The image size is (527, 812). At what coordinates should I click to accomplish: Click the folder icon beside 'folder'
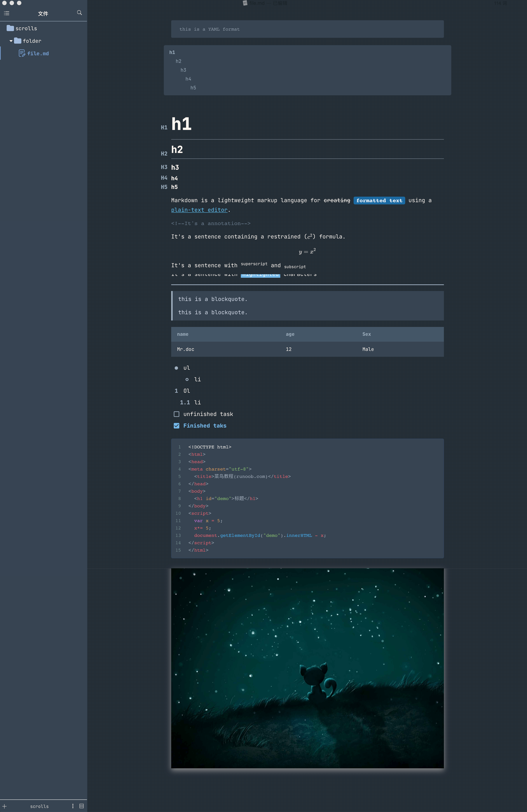[18, 41]
